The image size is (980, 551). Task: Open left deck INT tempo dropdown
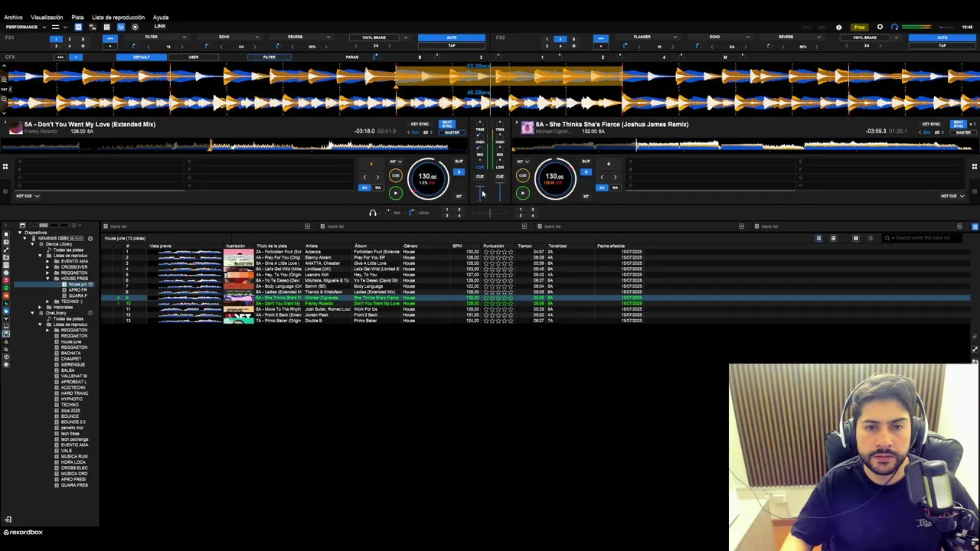[395, 161]
